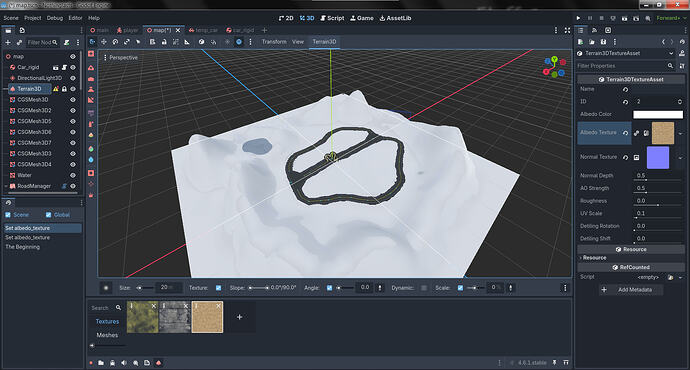Open the scene tree options three-dot menu
This screenshot has width=690, height=370.
78,42
